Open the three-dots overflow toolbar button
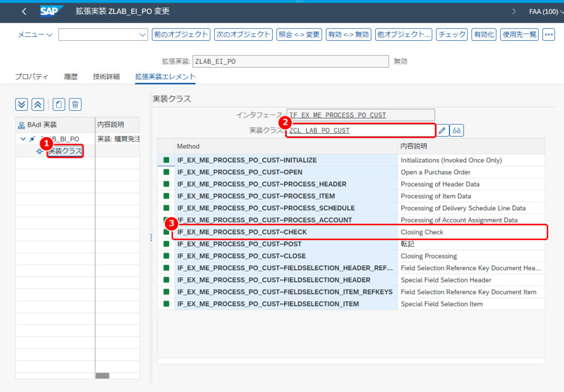 [x=549, y=35]
